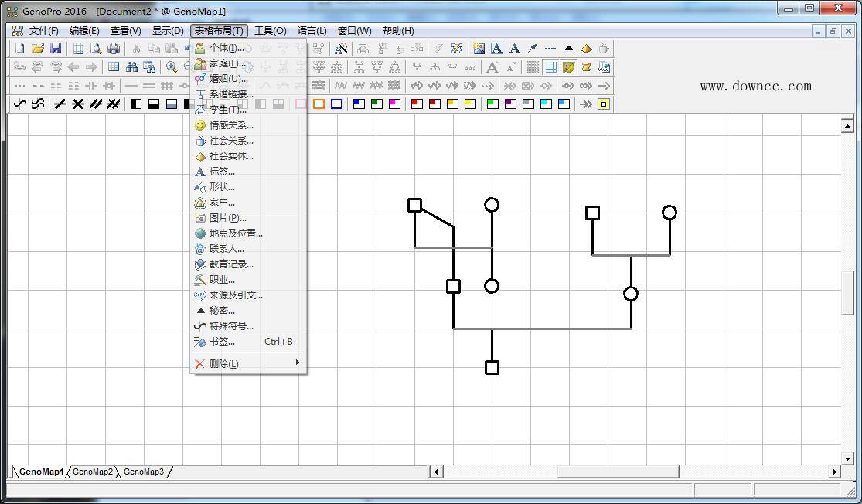Save the current document
862x504 pixels.
click(56, 48)
